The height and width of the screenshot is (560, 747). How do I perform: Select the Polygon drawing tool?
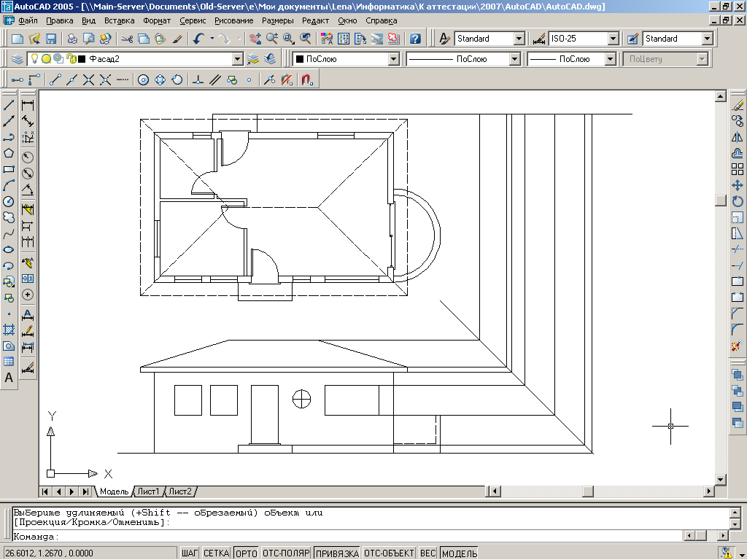(9, 153)
